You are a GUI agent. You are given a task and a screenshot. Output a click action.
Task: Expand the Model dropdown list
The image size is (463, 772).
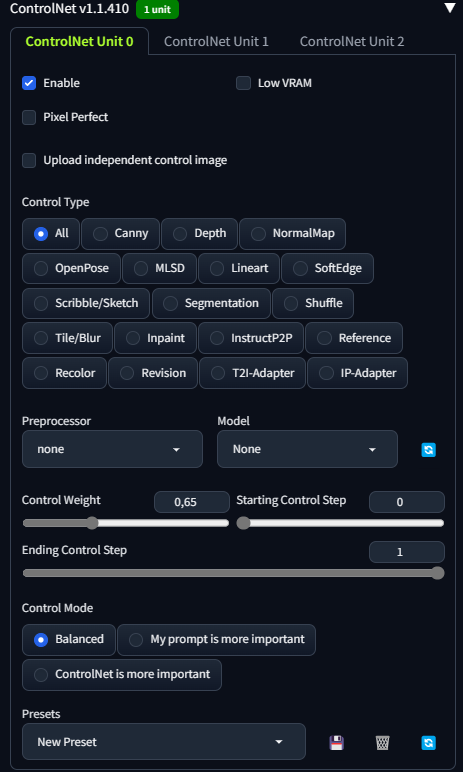(x=307, y=449)
